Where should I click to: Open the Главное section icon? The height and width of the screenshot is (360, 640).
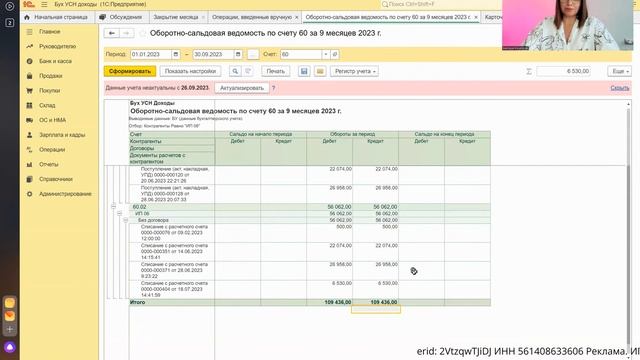29,32
